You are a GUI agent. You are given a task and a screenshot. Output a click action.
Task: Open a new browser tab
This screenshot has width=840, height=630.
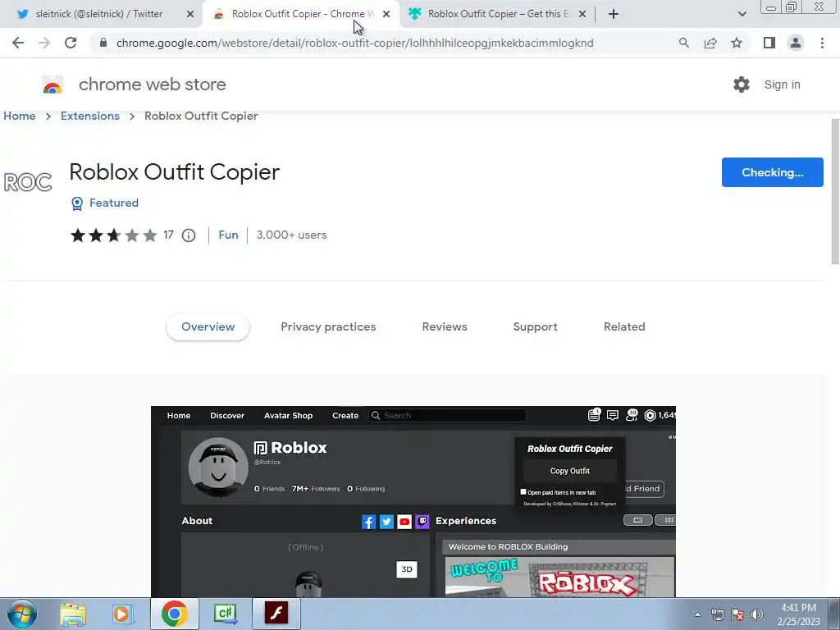[x=614, y=14]
